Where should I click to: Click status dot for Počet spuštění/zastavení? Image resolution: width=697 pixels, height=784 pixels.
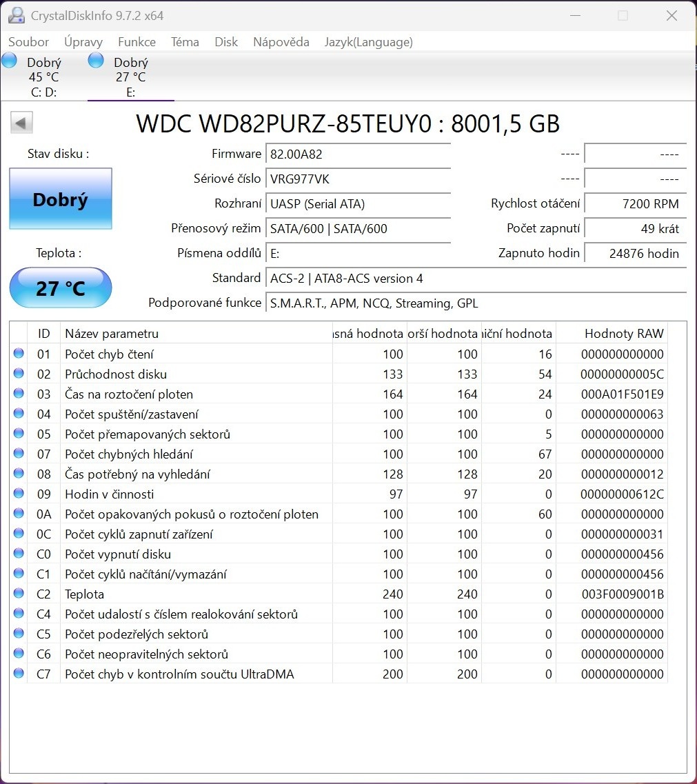point(19,413)
